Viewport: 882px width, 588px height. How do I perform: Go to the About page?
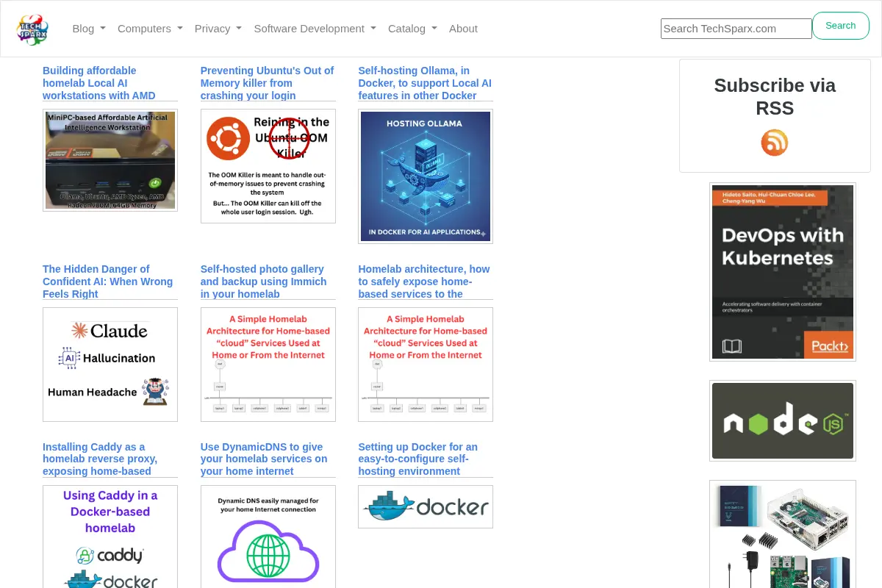[x=463, y=29]
